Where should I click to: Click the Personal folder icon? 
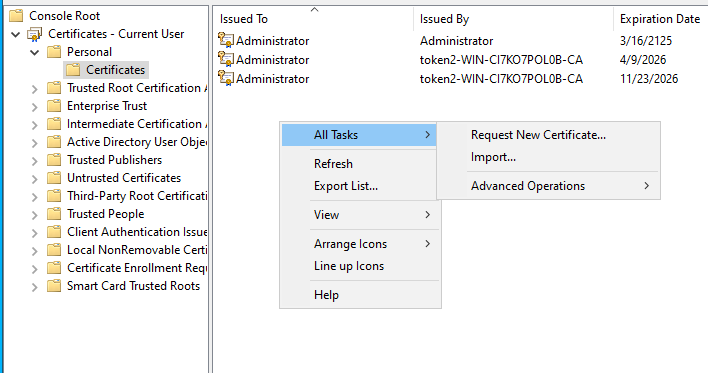click(x=54, y=52)
